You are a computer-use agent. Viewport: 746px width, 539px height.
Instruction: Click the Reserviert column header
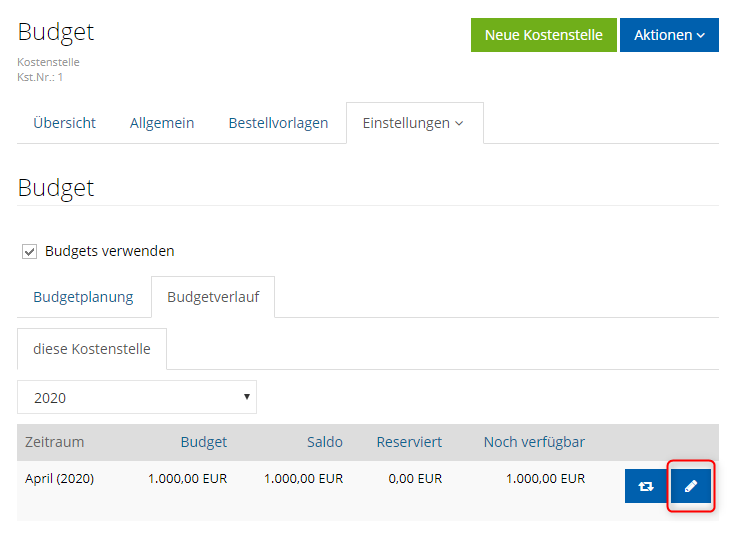[409, 442]
